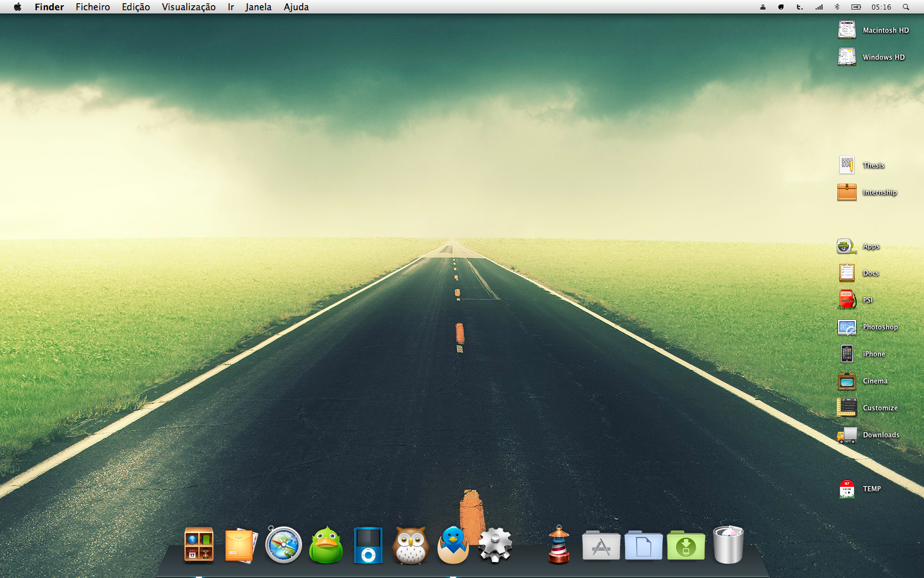Click the battery status icon
This screenshot has width=924, height=578.
pyautogui.click(x=856, y=7)
